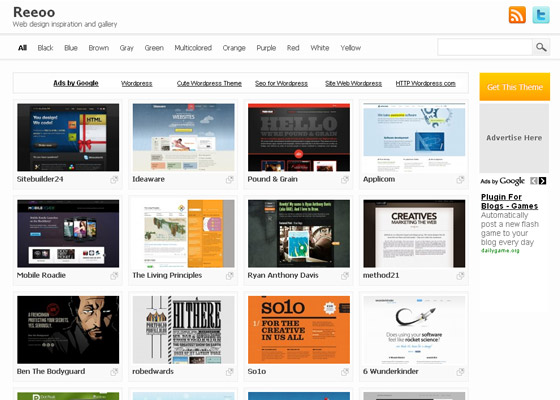Click the Get This Theme button
560x400 pixels.
515,87
